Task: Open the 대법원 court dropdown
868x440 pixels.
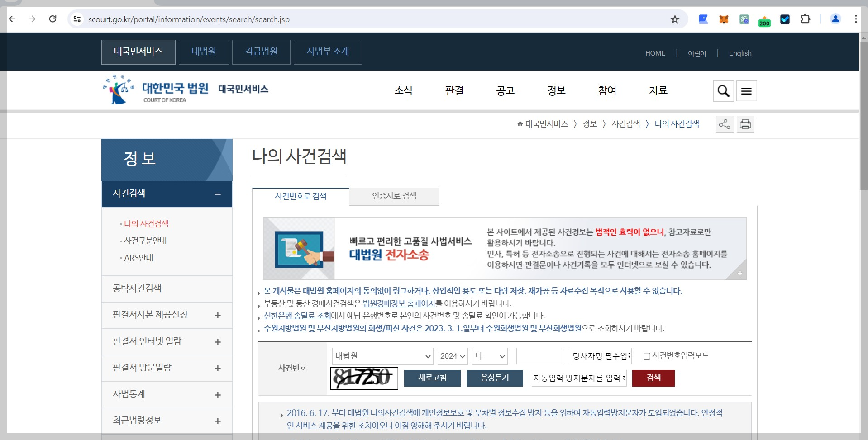Action: pos(383,356)
